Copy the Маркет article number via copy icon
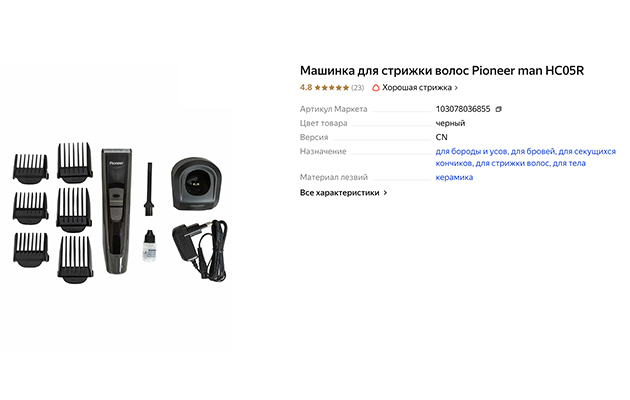 pos(499,109)
